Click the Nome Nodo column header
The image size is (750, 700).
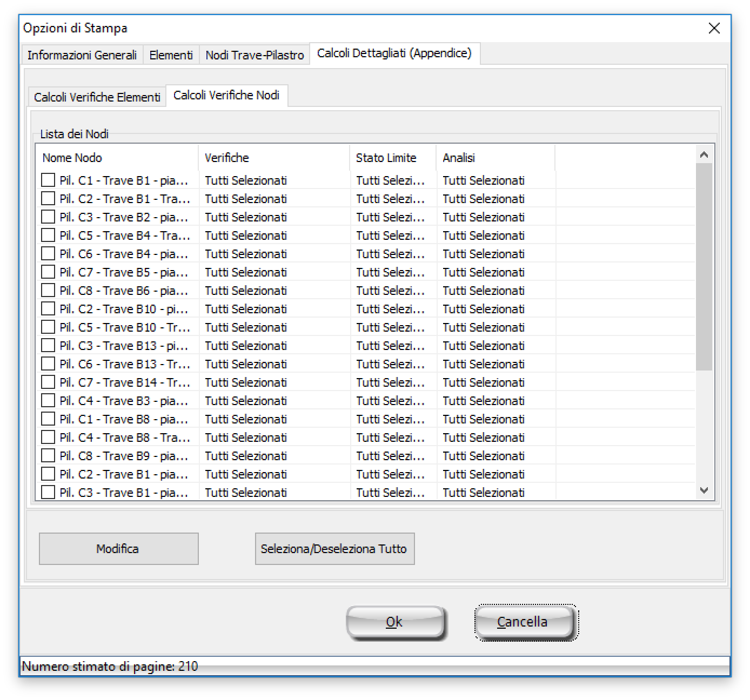(116, 158)
